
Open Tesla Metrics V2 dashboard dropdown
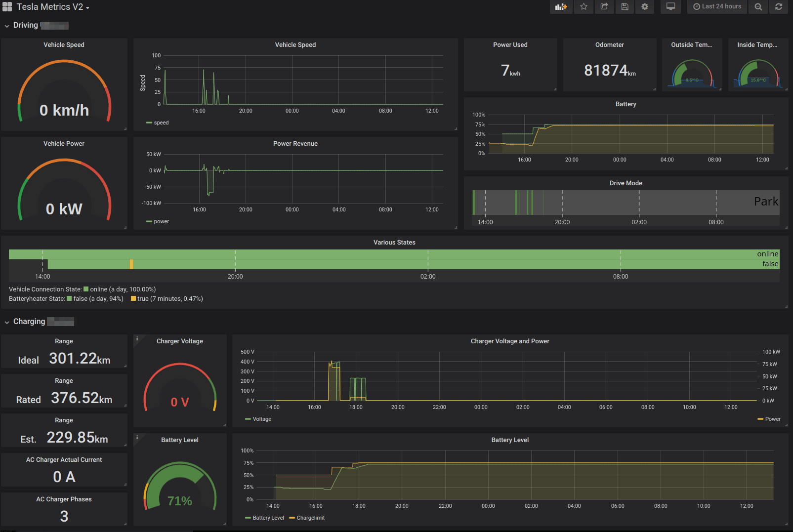point(53,7)
